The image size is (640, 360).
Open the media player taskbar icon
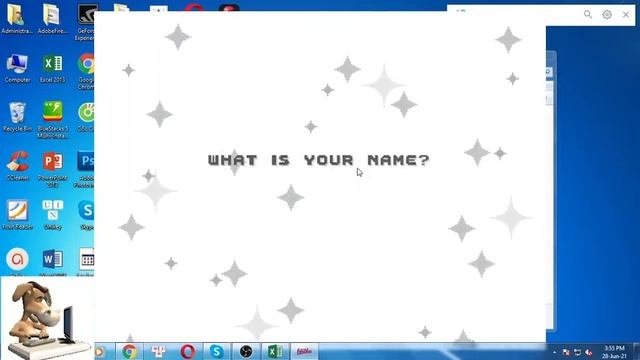100,351
